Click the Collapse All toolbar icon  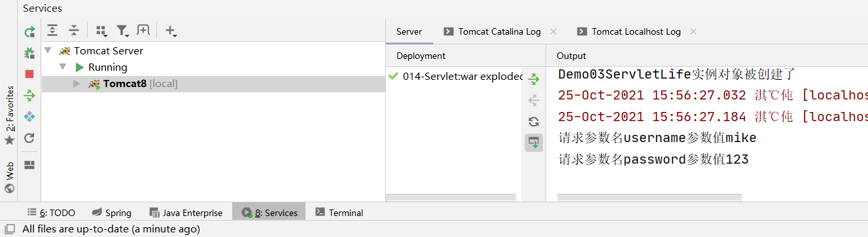[x=74, y=30]
